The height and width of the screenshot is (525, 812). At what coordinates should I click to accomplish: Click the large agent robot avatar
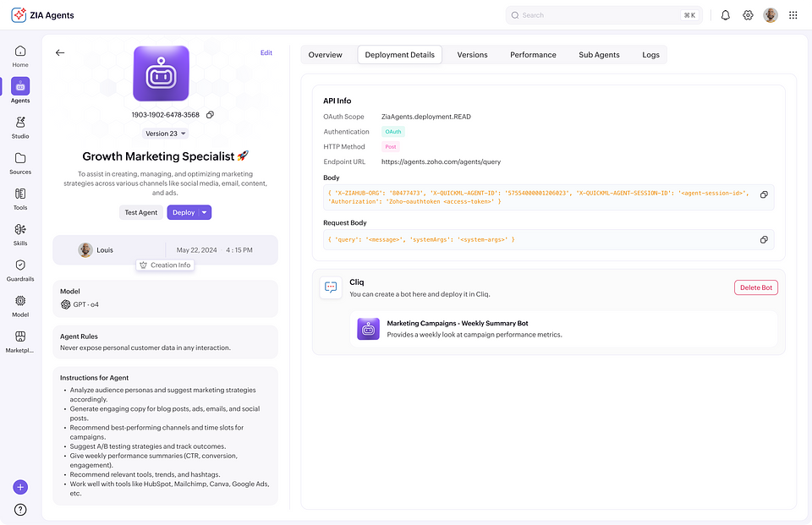click(x=161, y=74)
